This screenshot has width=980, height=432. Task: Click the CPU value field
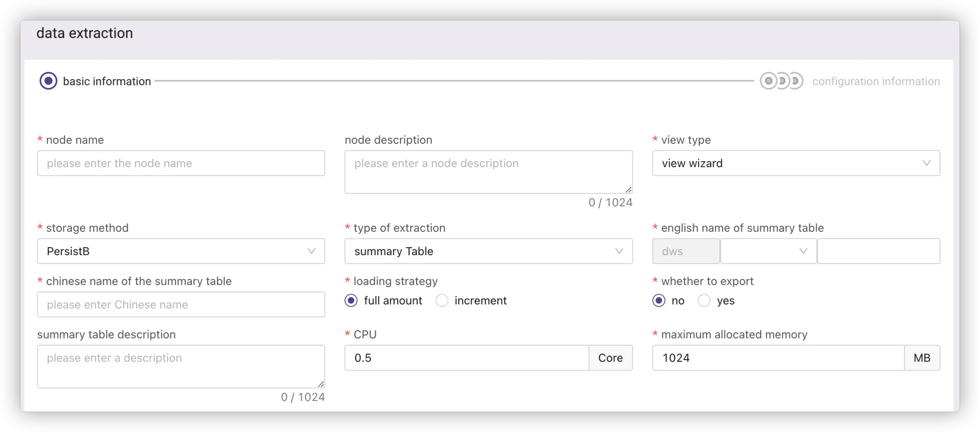(x=467, y=358)
